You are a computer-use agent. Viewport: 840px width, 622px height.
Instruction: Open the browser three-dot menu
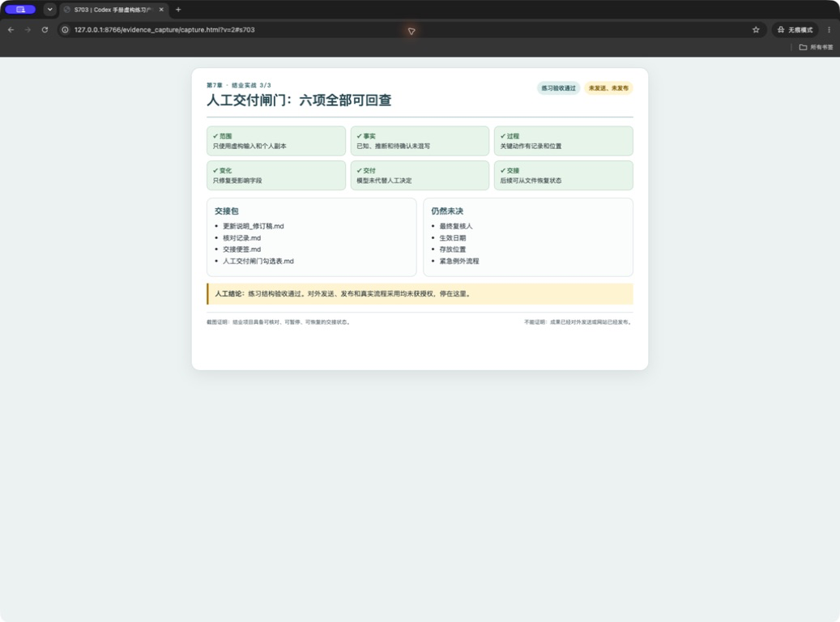tap(829, 30)
